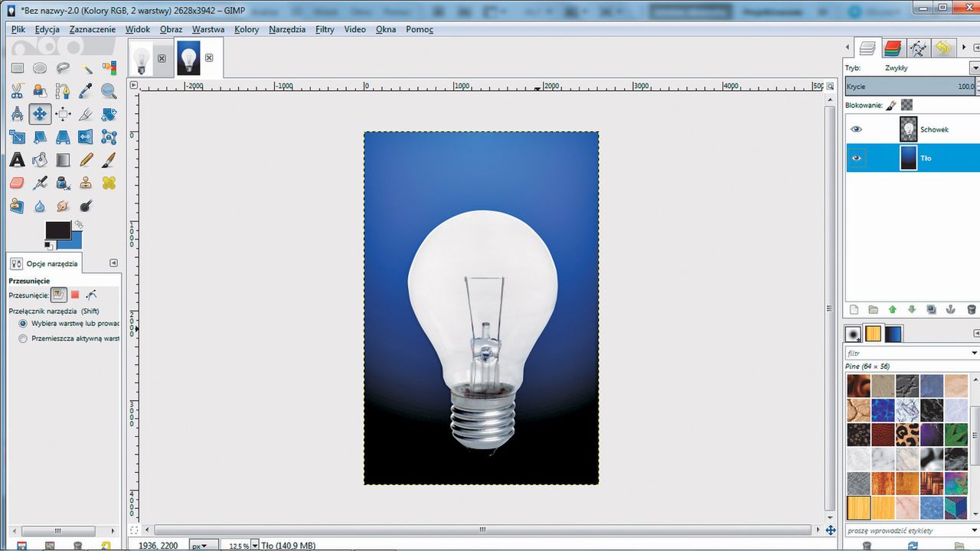980x551 pixels.
Task: Select the Cage Transform tool
Action: [109, 138]
